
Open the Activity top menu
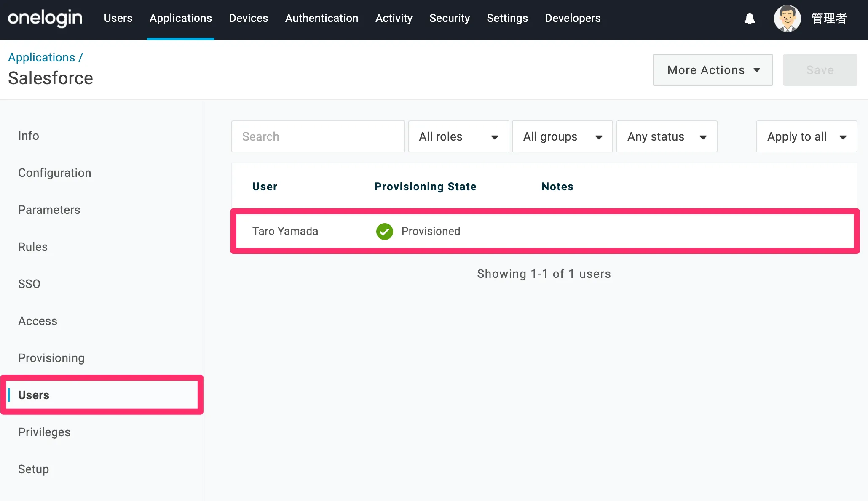point(394,18)
